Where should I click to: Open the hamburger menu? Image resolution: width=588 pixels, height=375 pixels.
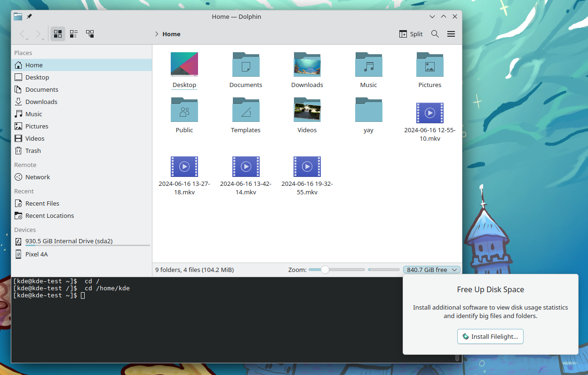(x=451, y=34)
